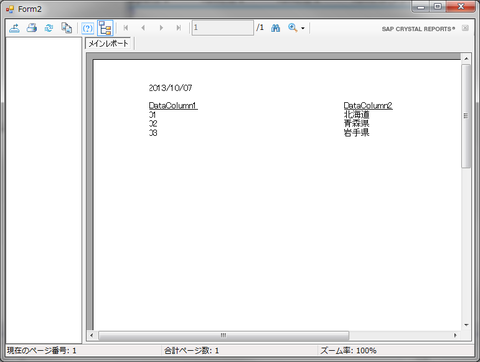
Task: Click the zoom magnifier icon
Action: point(293,28)
